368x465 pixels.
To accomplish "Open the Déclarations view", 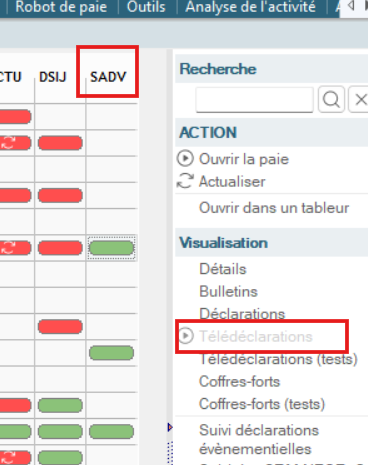I will point(242,314).
